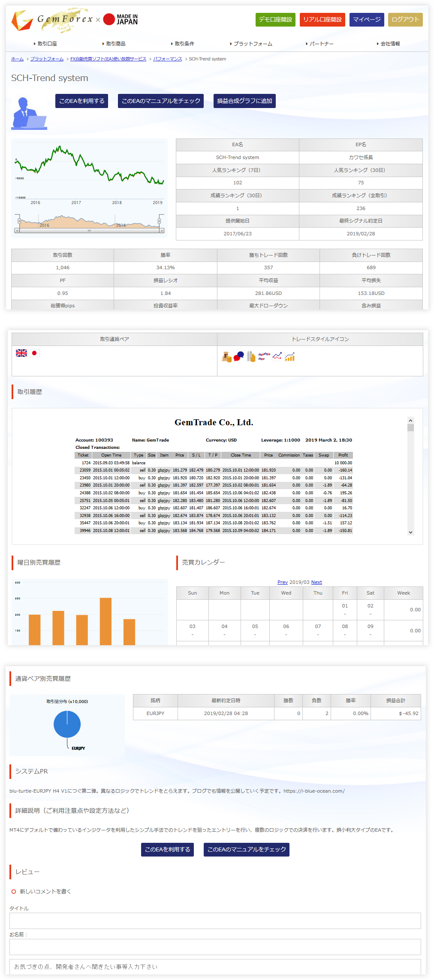Click the bottom このEAを利用する button

(x=167, y=849)
